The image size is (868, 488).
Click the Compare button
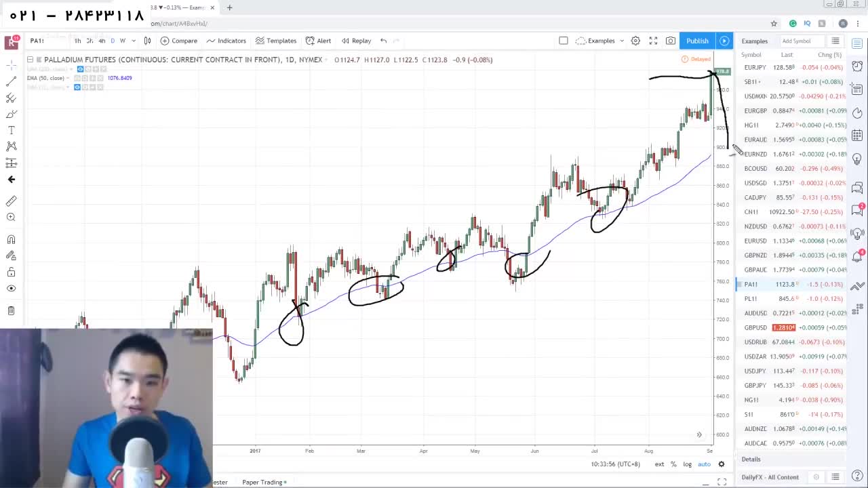tap(179, 41)
